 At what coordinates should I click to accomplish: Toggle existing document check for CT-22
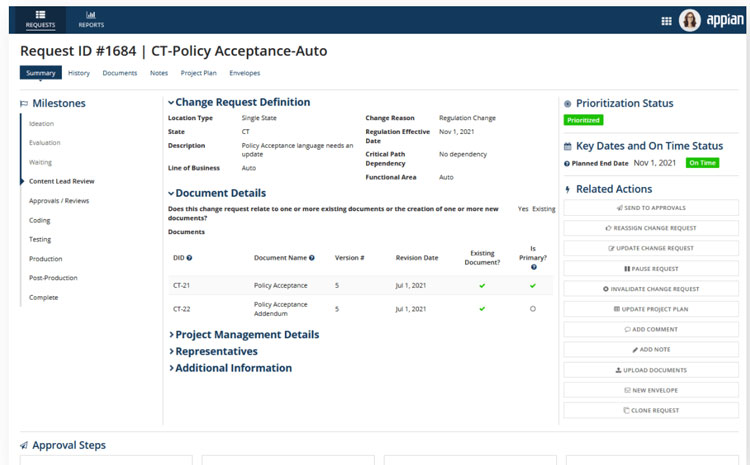pyautogui.click(x=482, y=309)
